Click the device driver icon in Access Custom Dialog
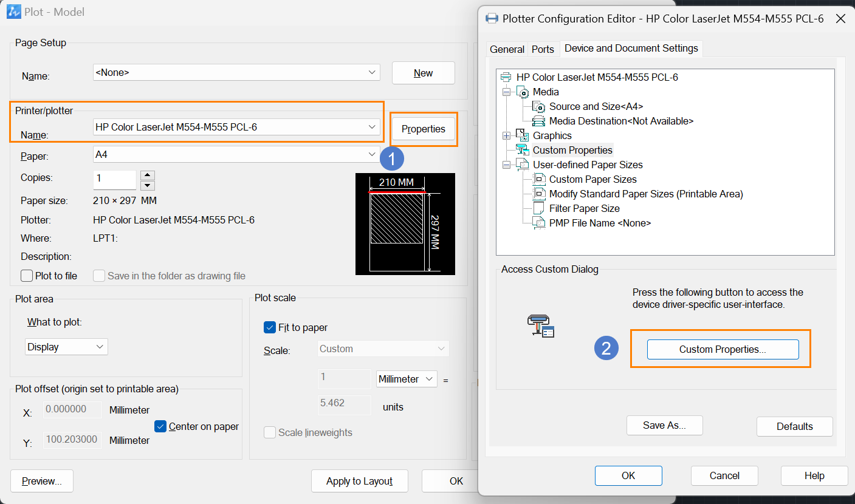This screenshot has width=855, height=504. [x=541, y=327]
